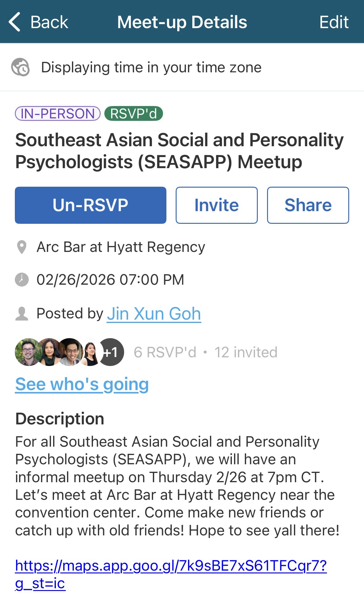Open the Google Maps link in description

coord(171,566)
